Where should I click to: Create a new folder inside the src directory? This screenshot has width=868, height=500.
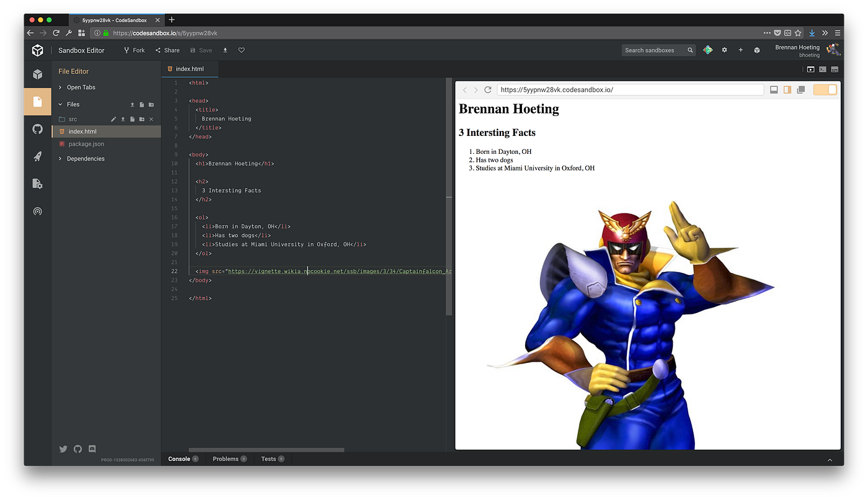click(142, 118)
